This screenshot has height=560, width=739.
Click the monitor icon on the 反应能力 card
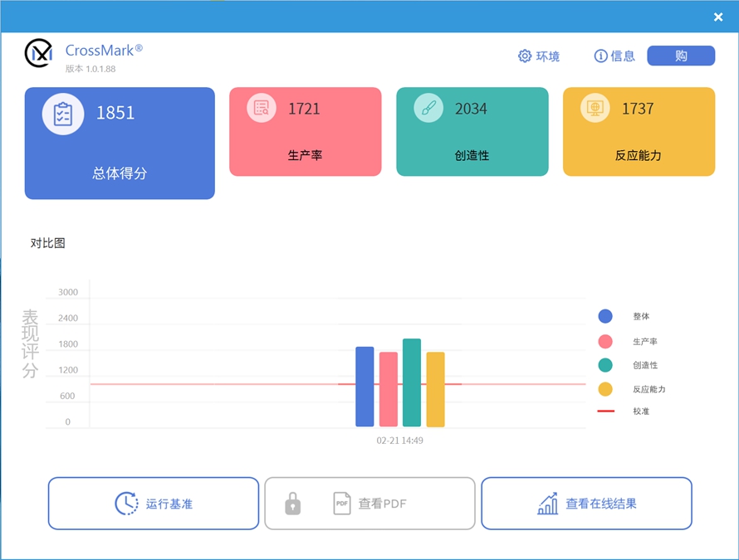point(595,108)
